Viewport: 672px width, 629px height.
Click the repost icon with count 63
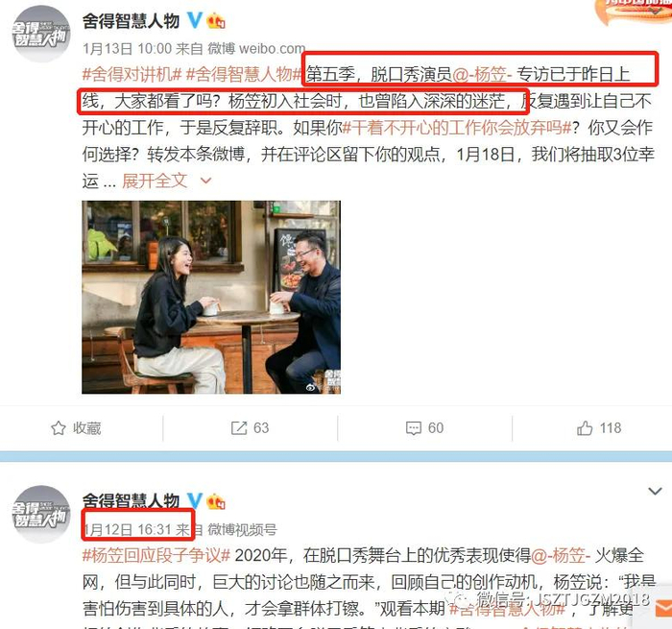point(239,428)
